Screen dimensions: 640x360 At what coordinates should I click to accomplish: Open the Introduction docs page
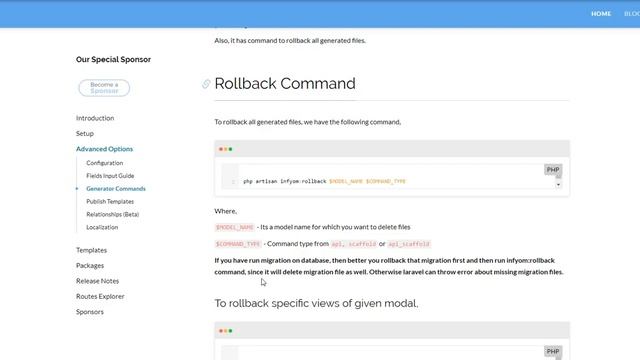tap(95, 118)
